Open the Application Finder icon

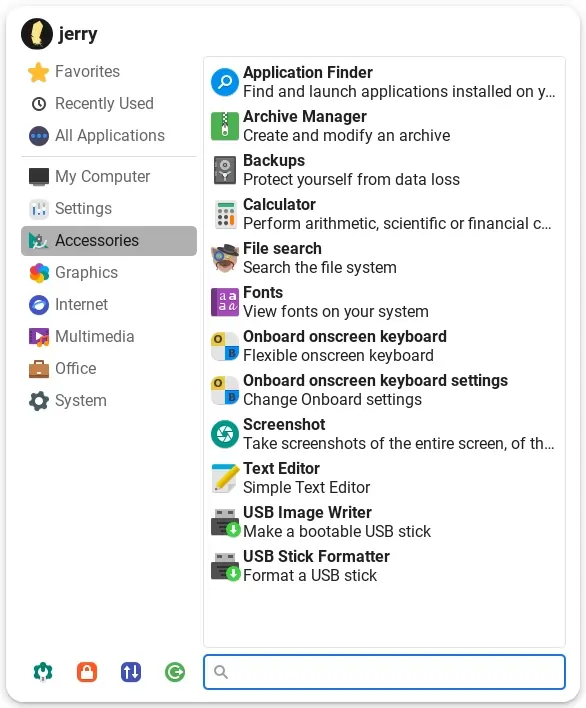(224, 82)
